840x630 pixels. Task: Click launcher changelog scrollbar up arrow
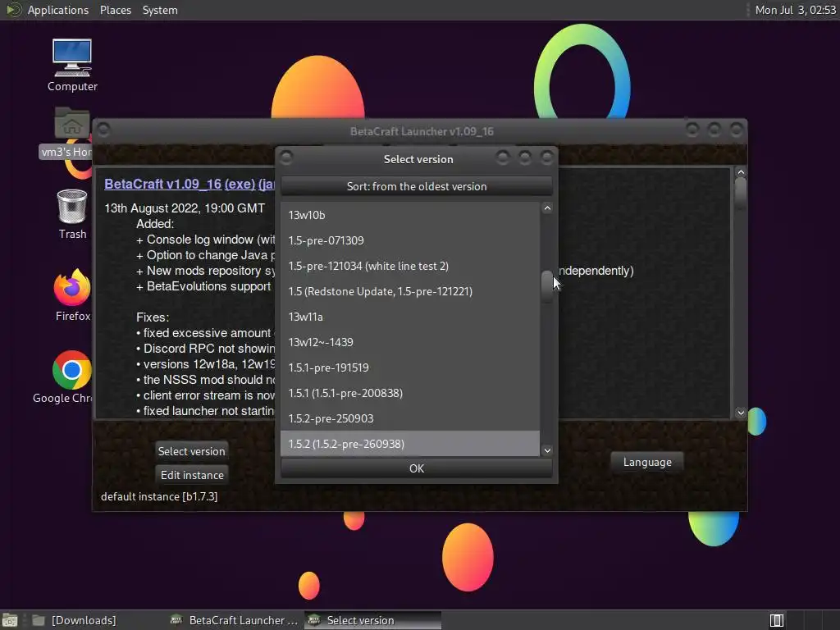point(741,172)
